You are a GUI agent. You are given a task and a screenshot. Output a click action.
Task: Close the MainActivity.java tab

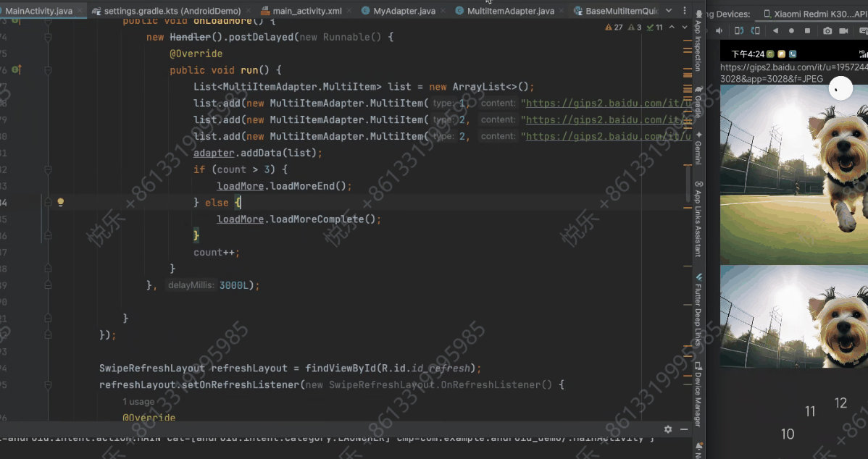(80, 11)
